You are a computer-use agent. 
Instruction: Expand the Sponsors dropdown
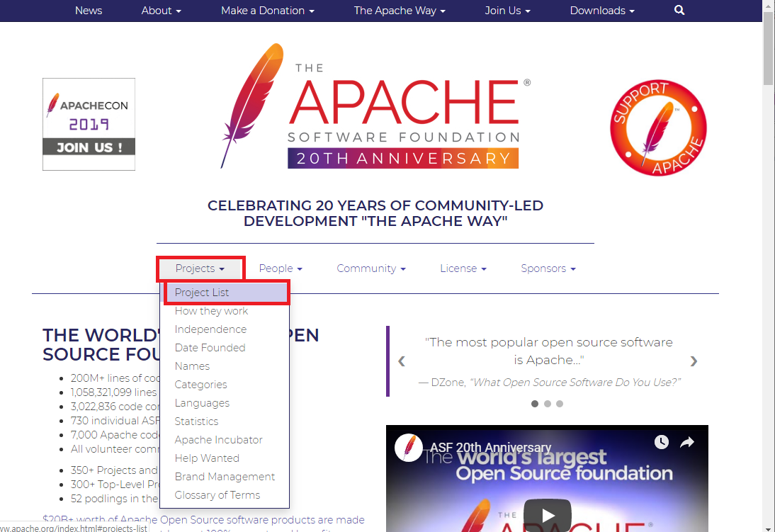pyautogui.click(x=548, y=268)
